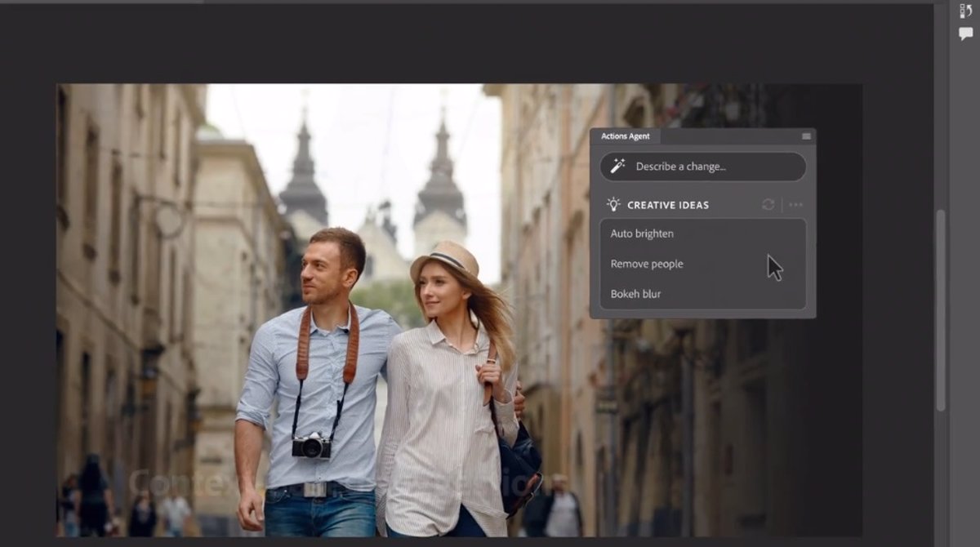Open the History panel icon
Image resolution: width=980 pixels, height=547 pixels.
coord(966,11)
